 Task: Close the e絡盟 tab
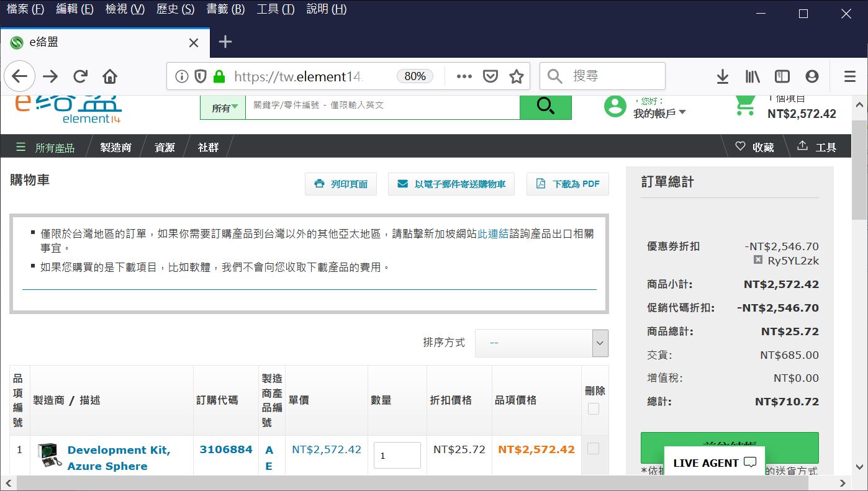[194, 43]
